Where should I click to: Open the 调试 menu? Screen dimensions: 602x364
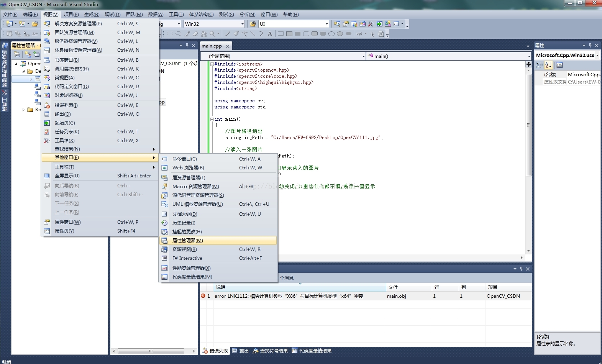113,14
